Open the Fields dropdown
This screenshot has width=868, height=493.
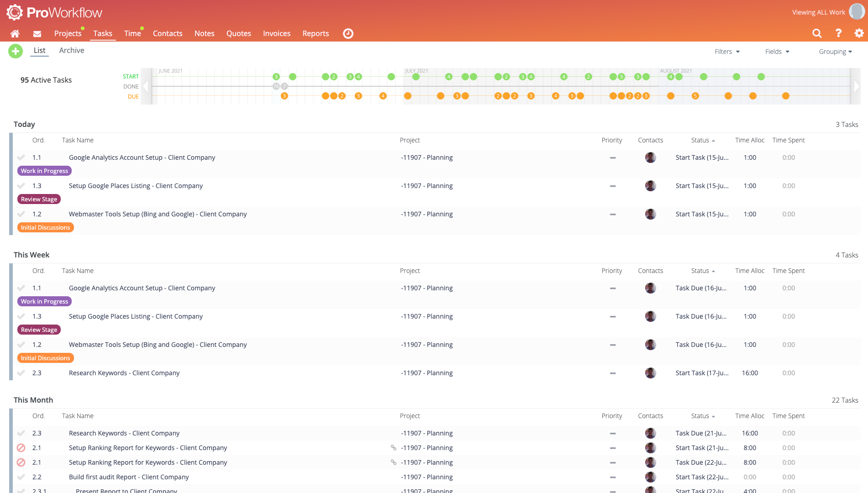point(777,52)
